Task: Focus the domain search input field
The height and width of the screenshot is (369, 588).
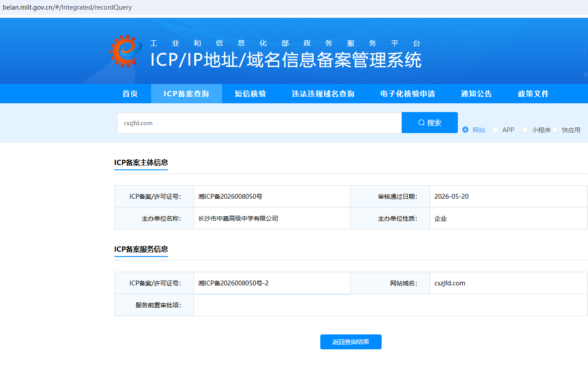Action: tap(259, 123)
